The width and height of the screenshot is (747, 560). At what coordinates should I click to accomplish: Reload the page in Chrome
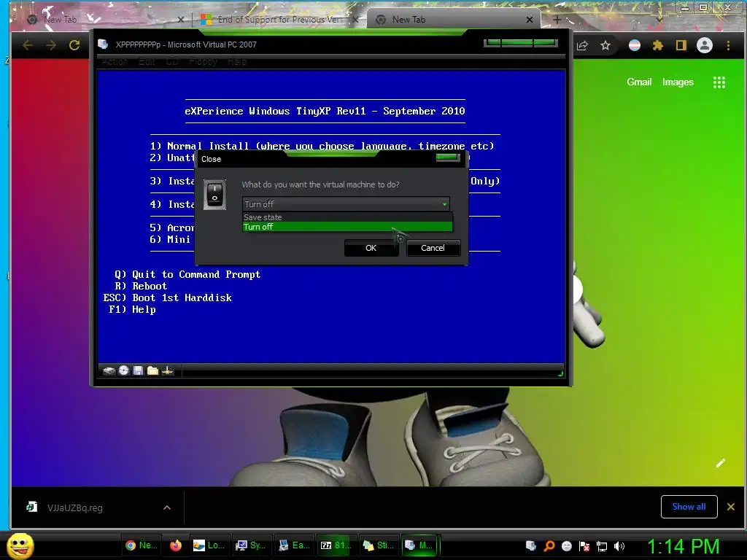74,45
